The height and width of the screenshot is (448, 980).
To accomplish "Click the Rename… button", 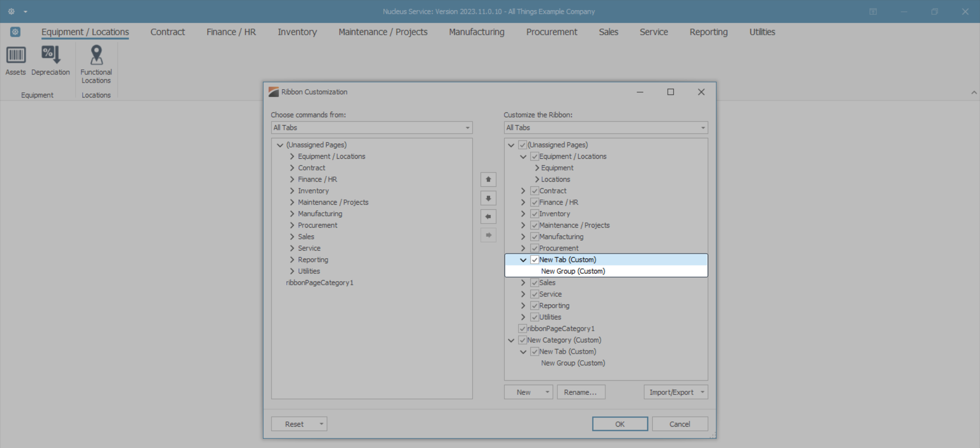I will click(x=581, y=392).
